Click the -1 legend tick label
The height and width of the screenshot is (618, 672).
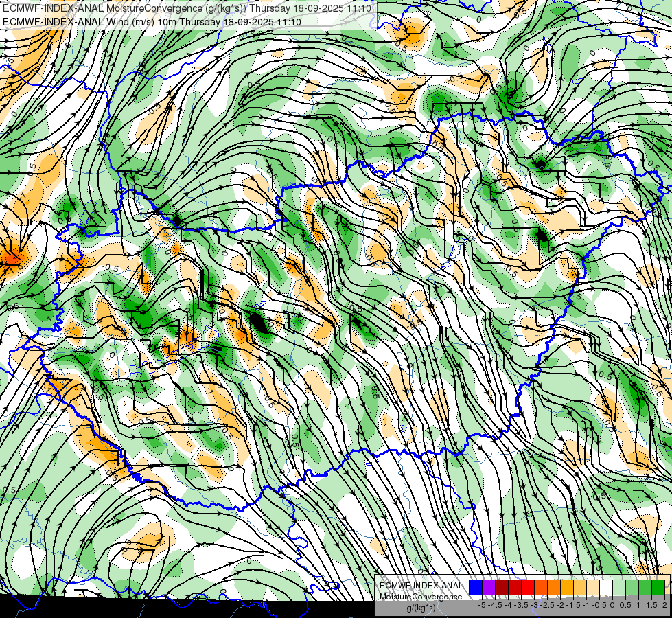click(586, 605)
